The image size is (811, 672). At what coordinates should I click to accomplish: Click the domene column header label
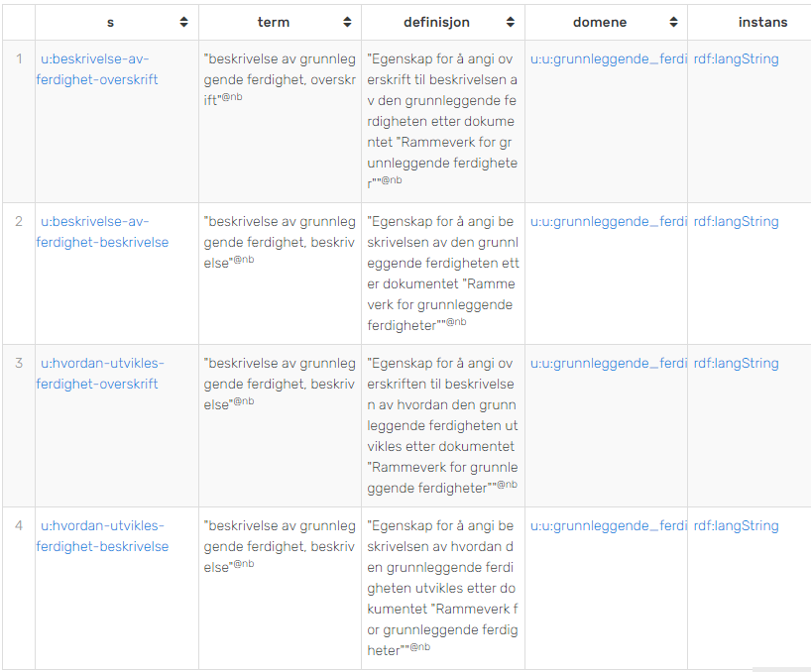[600, 22]
